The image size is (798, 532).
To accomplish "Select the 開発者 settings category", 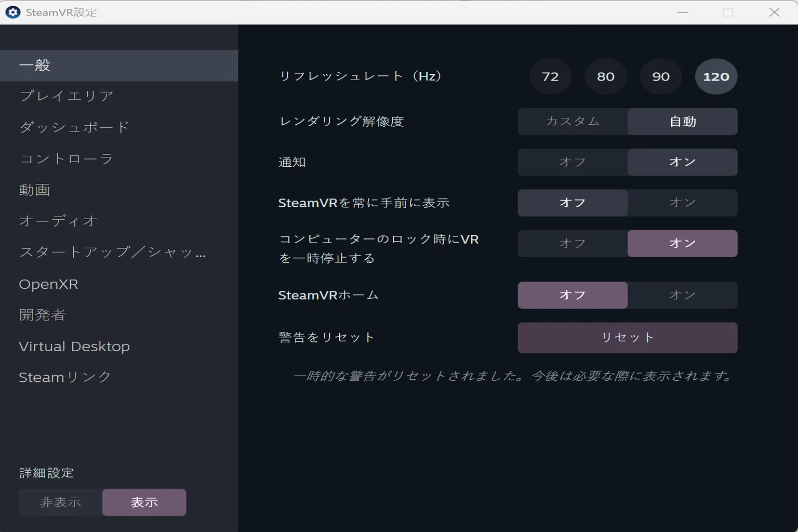I will [x=42, y=315].
